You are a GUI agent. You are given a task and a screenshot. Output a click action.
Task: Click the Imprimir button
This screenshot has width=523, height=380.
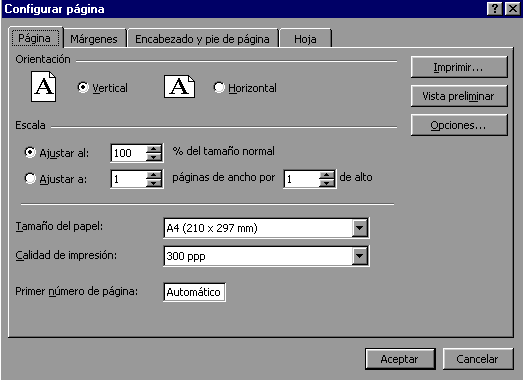(459, 67)
